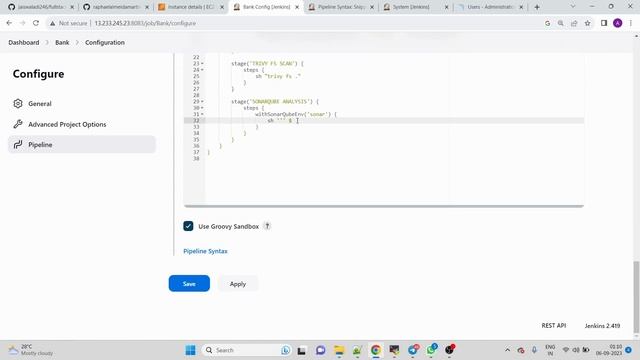Show hidden system tray icons

pyautogui.click(x=507, y=350)
